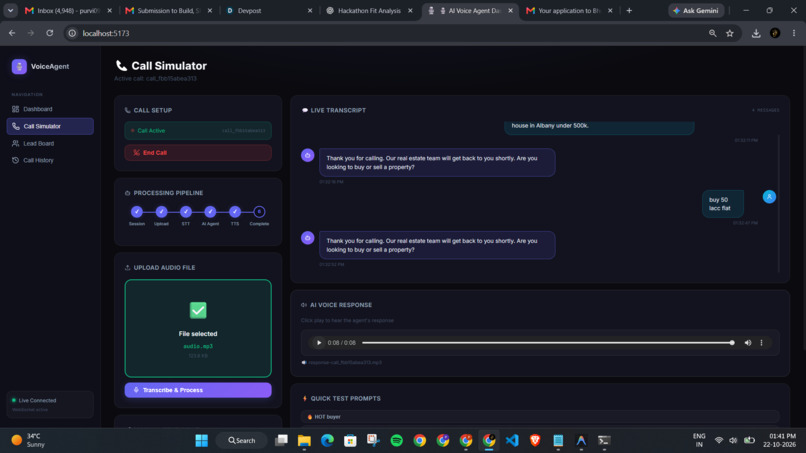
Task: Click the STT pipeline step
Action: click(186, 212)
